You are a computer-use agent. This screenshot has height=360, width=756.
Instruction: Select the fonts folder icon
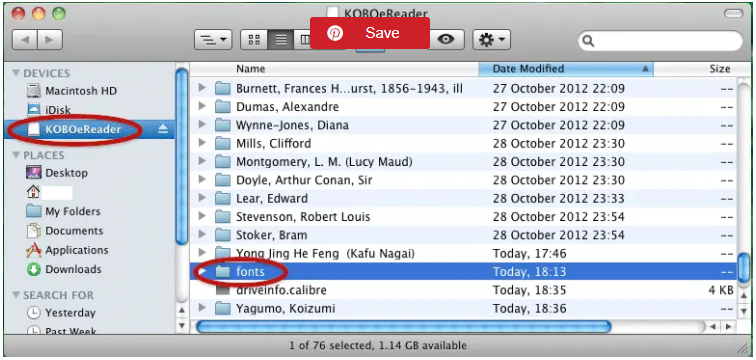222,272
